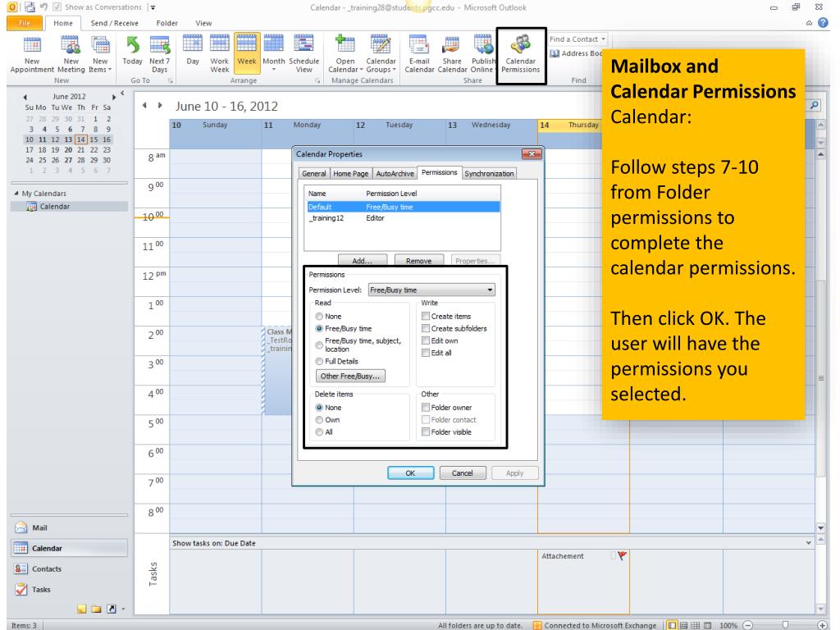840x630 pixels.
Task: Switch to Work Week view
Action: tap(220, 53)
